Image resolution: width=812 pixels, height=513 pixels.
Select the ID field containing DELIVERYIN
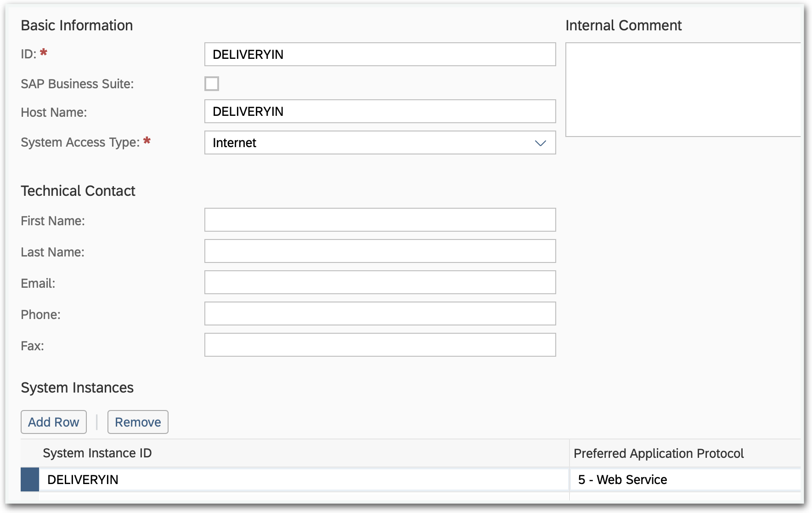pyautogui.click(x=380, y=54)
